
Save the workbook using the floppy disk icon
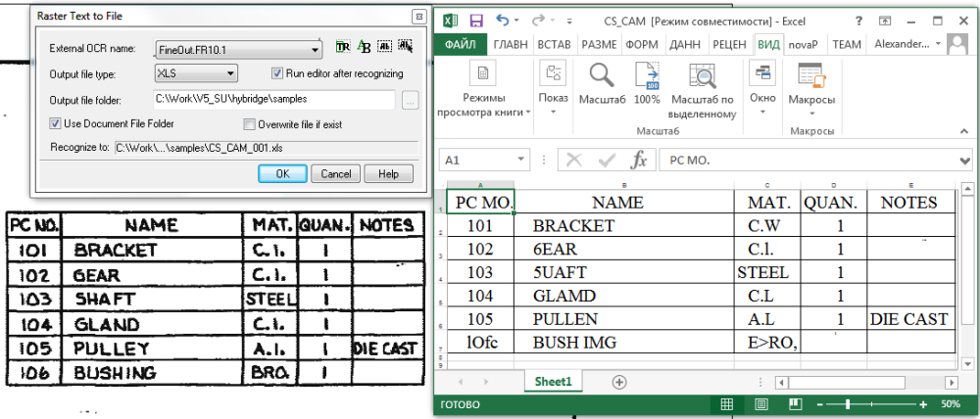pos(476,21)
